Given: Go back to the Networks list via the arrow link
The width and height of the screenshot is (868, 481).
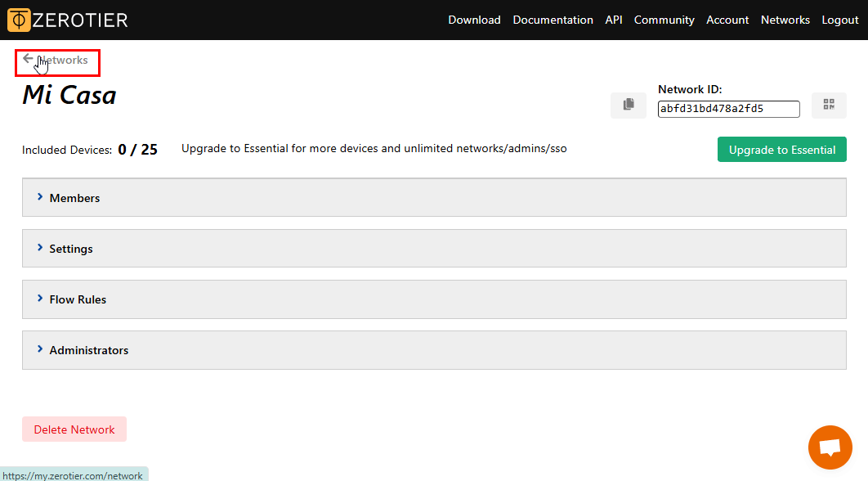Looking at the screenshot, I should point(56,61).
